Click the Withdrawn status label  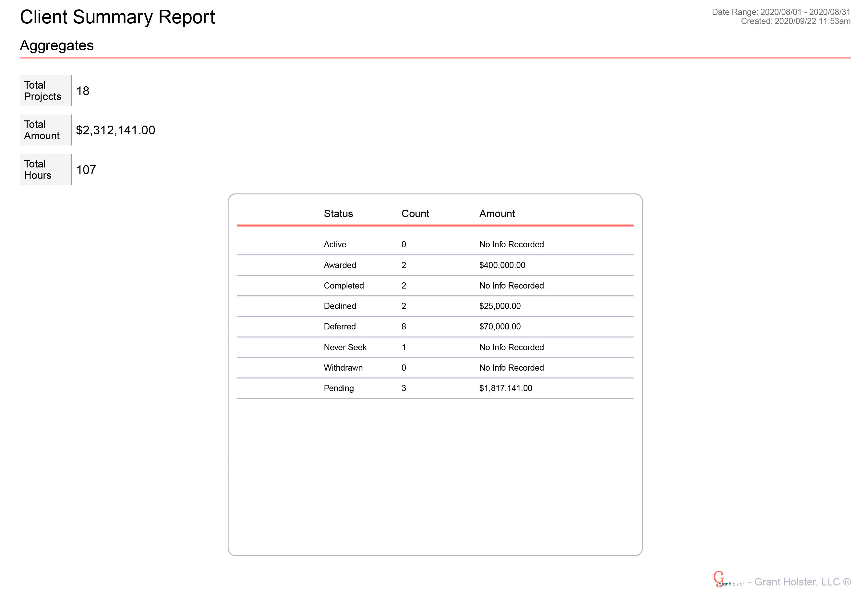click(x=343, y=368)
